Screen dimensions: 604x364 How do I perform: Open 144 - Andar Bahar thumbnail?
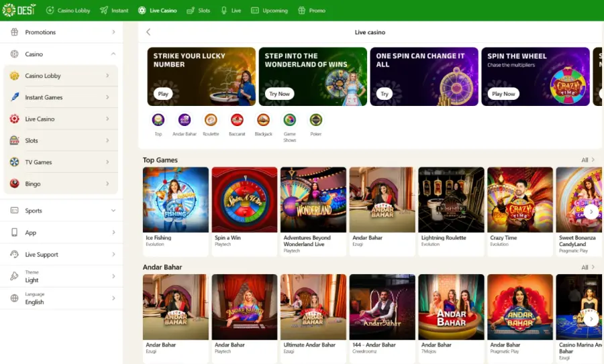(383, 307)
